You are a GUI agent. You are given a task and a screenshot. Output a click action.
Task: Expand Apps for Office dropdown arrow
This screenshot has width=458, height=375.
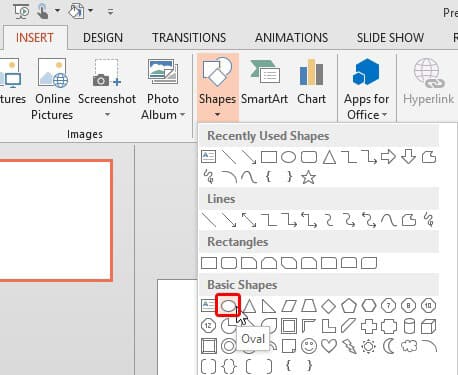coord(384,115)
